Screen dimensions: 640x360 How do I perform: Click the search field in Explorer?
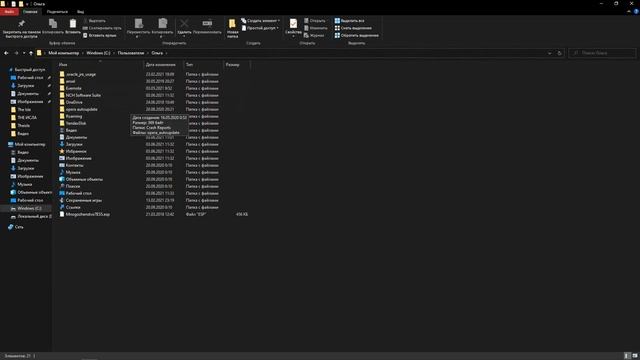tap(602, 53)
